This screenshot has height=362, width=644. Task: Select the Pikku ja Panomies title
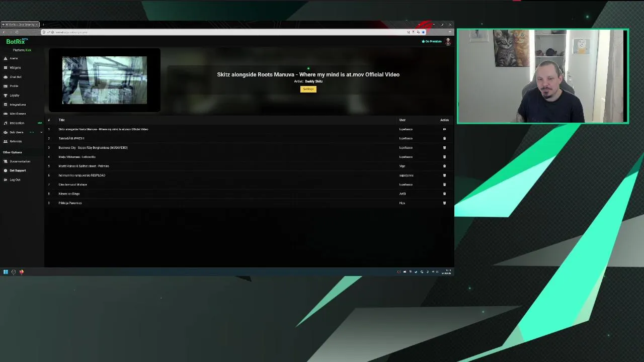click(x=70, y=203)
